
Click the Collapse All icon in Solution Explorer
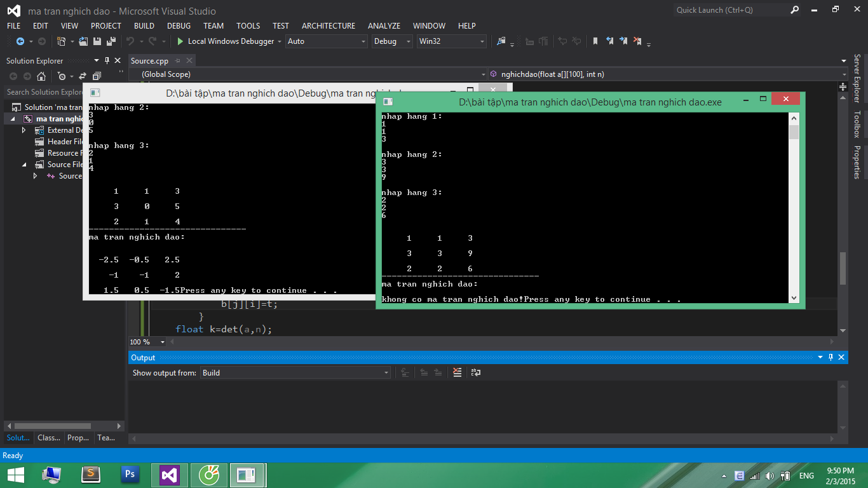click(96, 75)
